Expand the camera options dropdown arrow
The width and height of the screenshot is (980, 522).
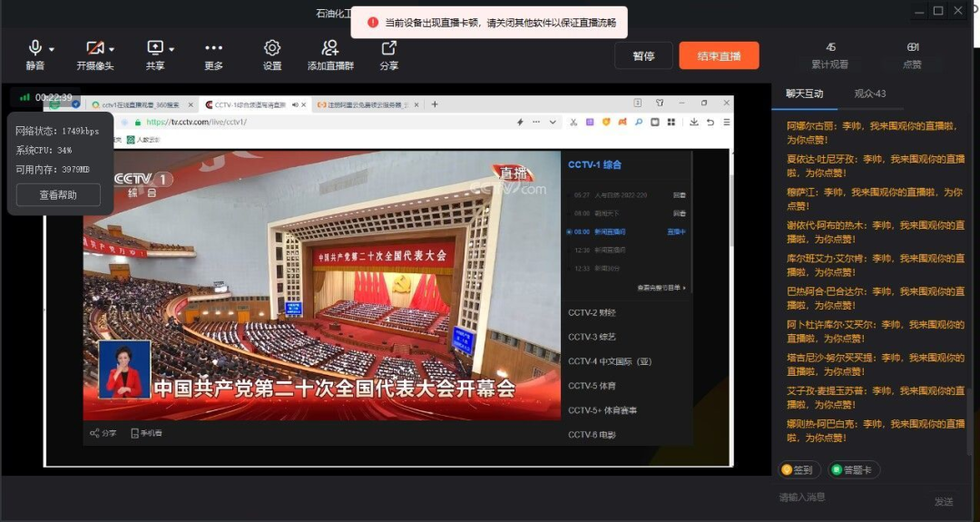pos(112,49)
